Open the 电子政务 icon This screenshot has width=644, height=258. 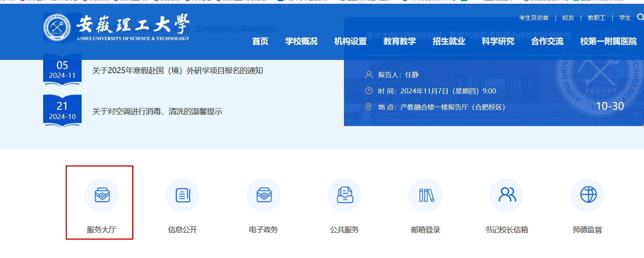pyautogui.click(x=264, y=195)
